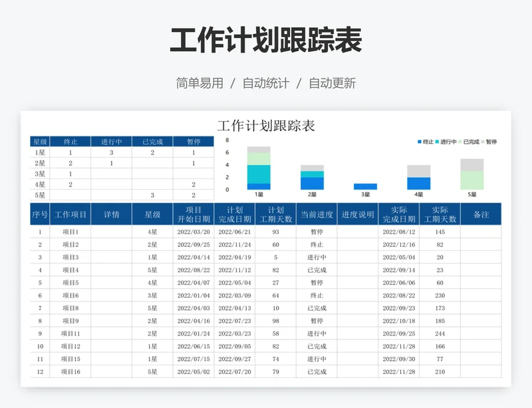Click the 已完成 header in summary table
The height and width of the screenshot is (408, 532).
[x=152, y=142]
